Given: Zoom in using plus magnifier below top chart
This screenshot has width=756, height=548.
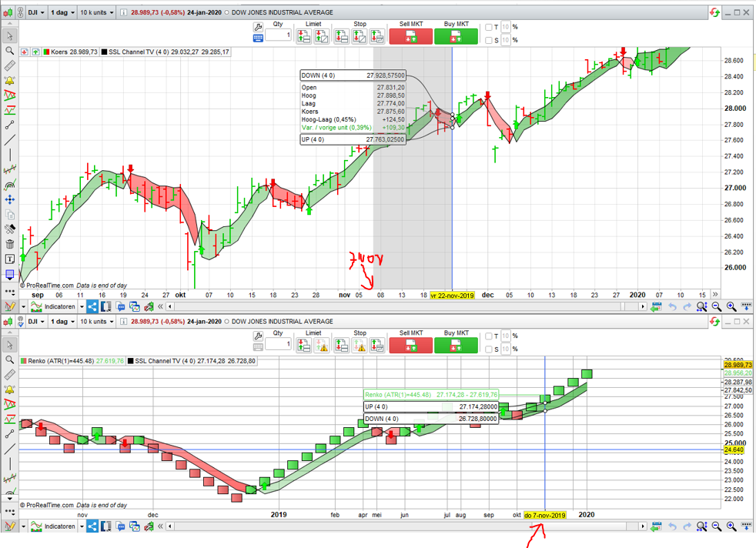Looking at the screenshot, I should (731, 306).
